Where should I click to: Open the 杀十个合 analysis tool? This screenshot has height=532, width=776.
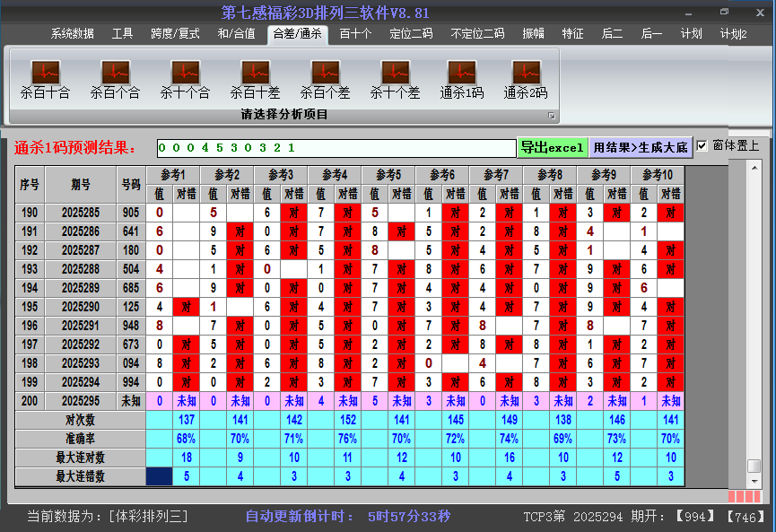(x=184, y=76)
